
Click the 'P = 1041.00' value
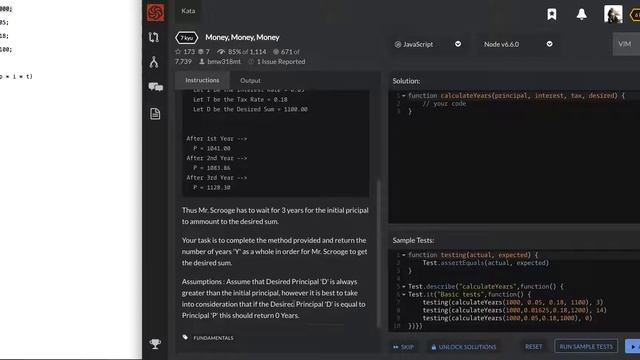tap(212, 149)
